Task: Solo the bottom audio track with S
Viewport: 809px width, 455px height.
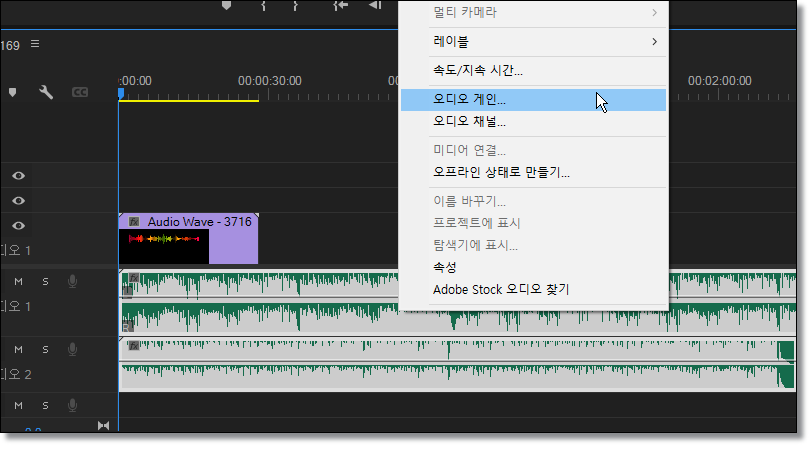Action: (x=45, y=405)
